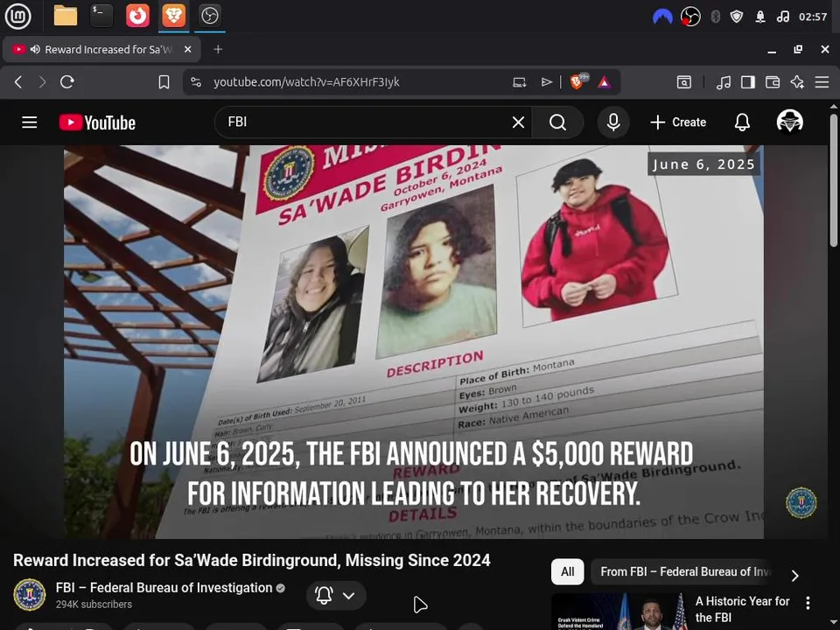Screen dimensions: 840x630
Task: Open FBI – Federal Bureau of Investigation channel
Action: click(x=164, y=588)
